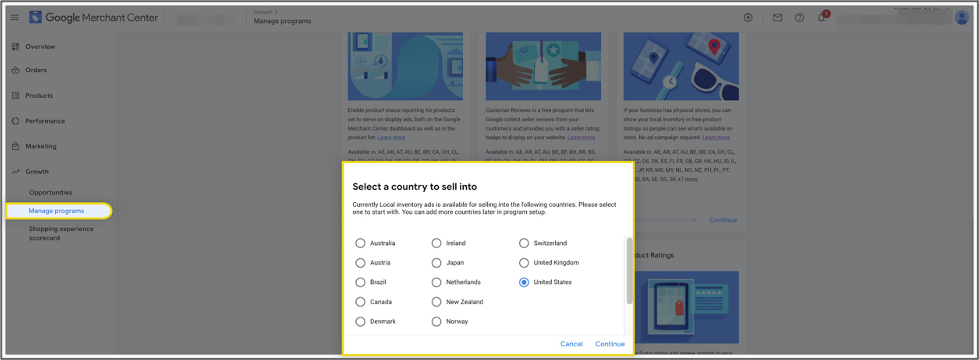Open the settings gear icon
Screen dimensions: 979x360
pos(748,17)
